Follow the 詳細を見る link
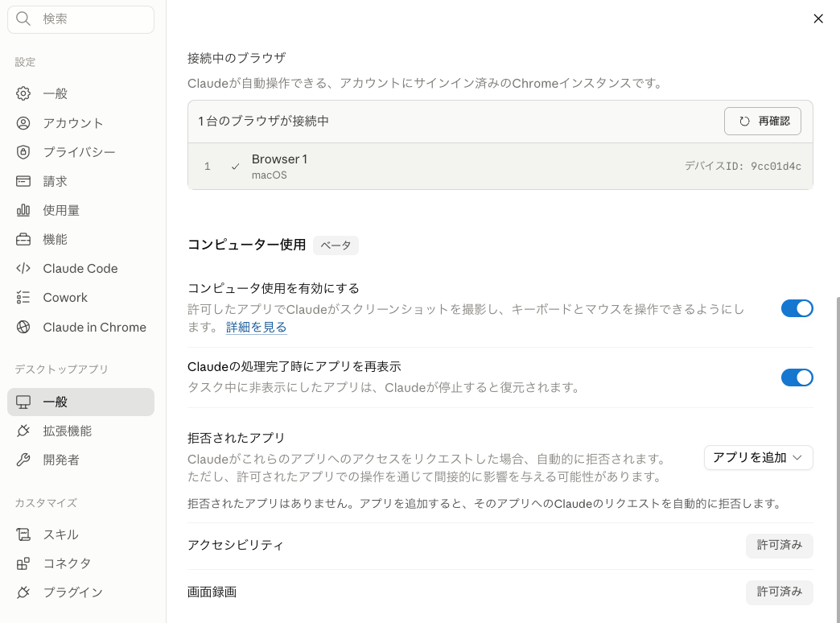The width and height of the screenshot is (840, 623). (x=257, y=327)
